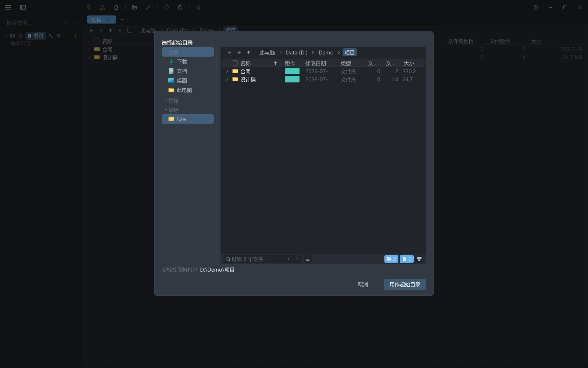
Task: Click the layout icon beside file count
Action: tap(419, 259)
